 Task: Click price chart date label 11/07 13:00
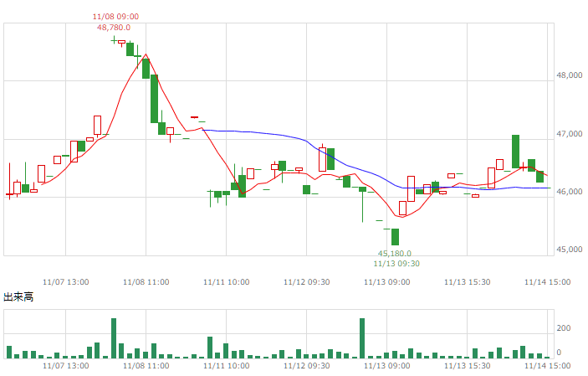coord(66,282)
